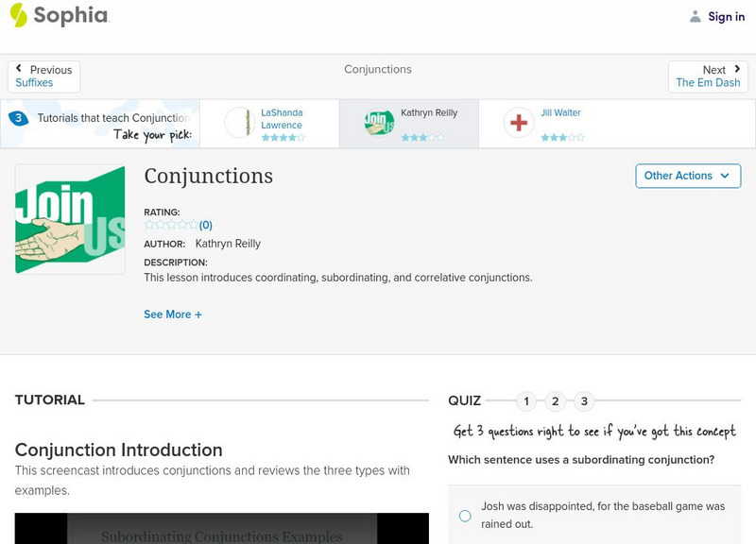Jump to quiz question 3

pyautogui.click(x=584, y=401)
